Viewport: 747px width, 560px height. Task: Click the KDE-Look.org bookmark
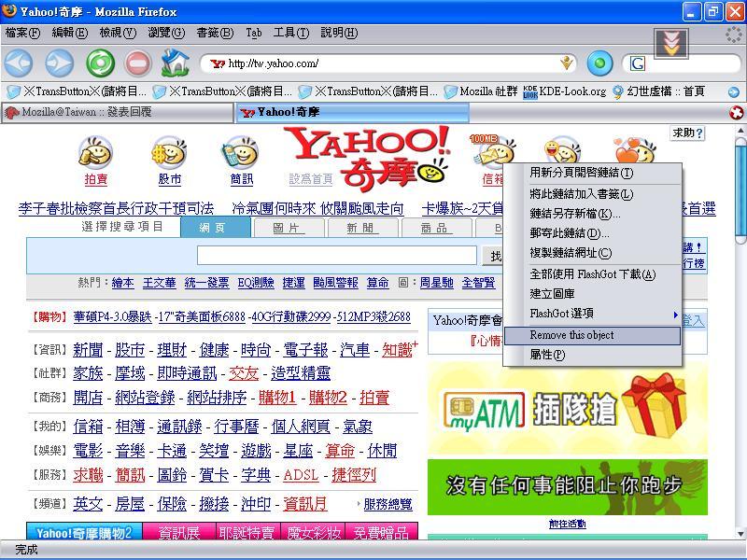click(x=564, y=91)
